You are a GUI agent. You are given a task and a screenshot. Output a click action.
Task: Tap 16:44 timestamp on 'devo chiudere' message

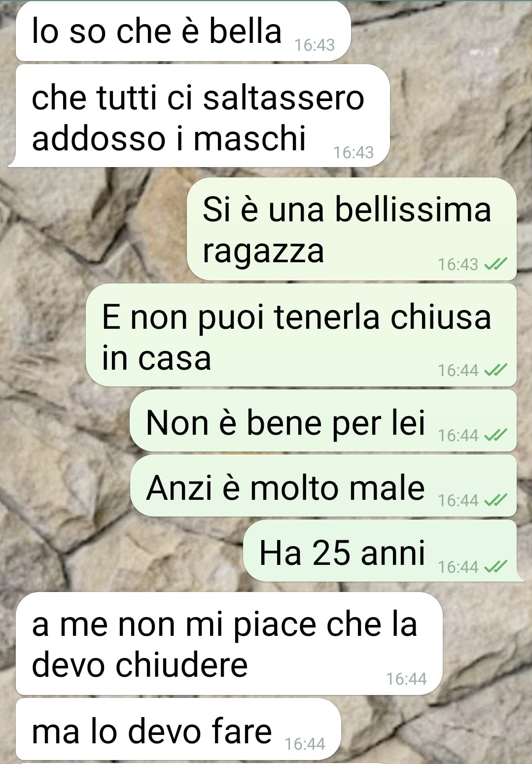[406, 679]
